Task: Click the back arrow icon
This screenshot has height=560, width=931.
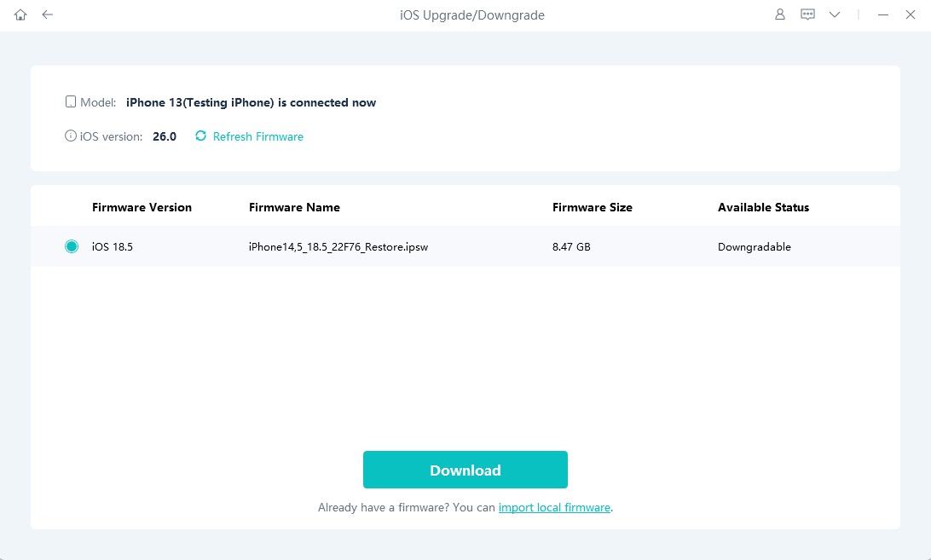Action: click(x=48, y=14)
